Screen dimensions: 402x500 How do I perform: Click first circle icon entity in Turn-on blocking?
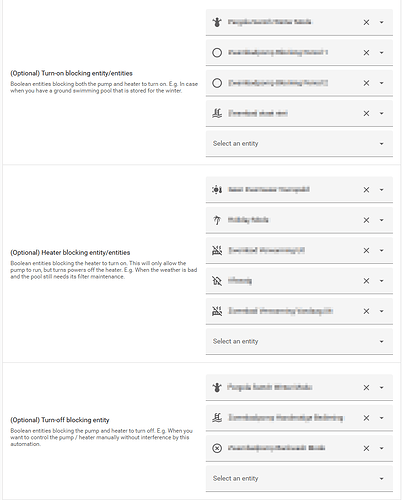(x=217, y=53)
